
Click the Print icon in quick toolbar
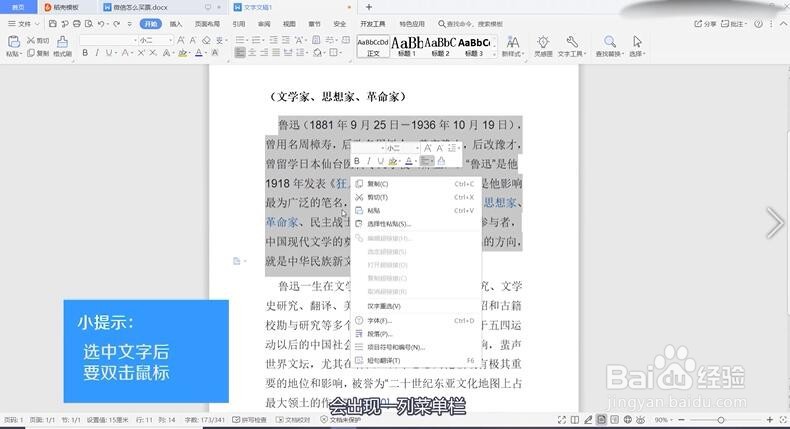(x=77, y=24)
